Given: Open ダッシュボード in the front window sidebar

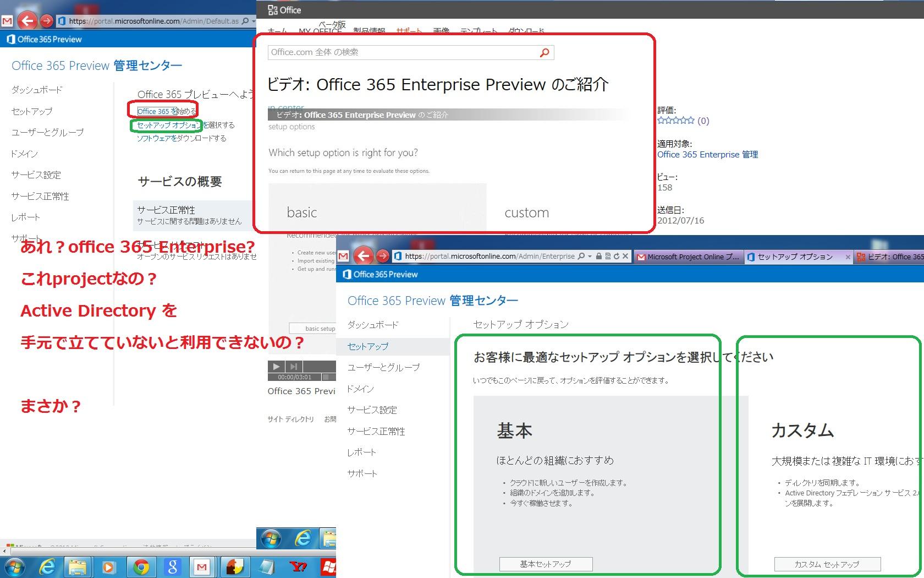Looking at the screenshot, I should click(373, 325).
